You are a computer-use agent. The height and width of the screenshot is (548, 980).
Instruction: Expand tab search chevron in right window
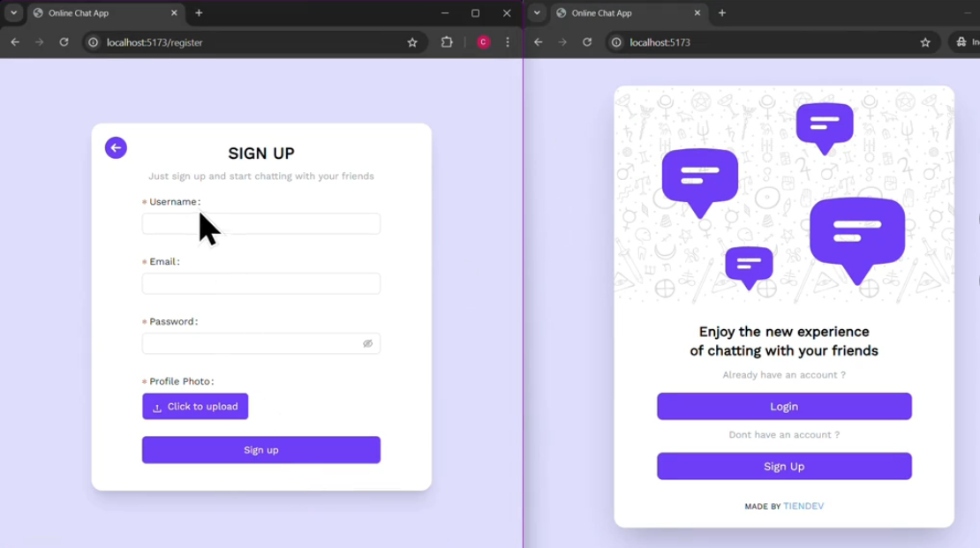(x=537, y=13)
